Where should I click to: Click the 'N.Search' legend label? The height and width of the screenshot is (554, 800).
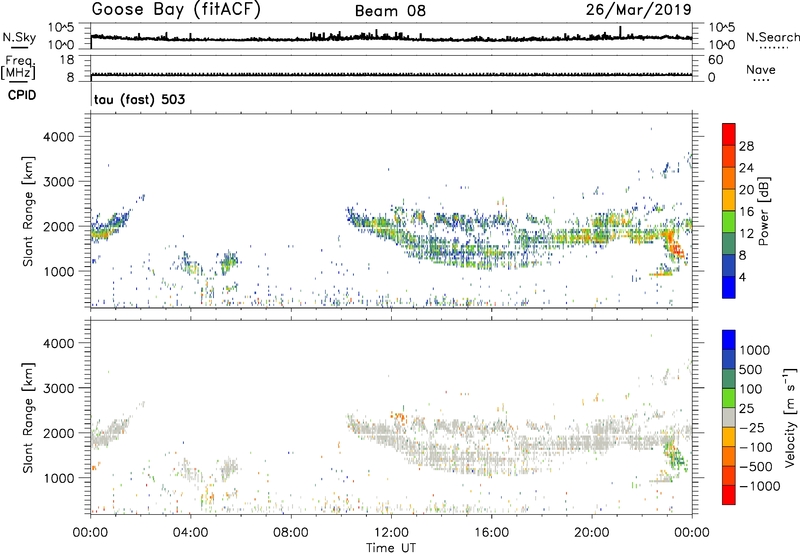tap(772, 37)
